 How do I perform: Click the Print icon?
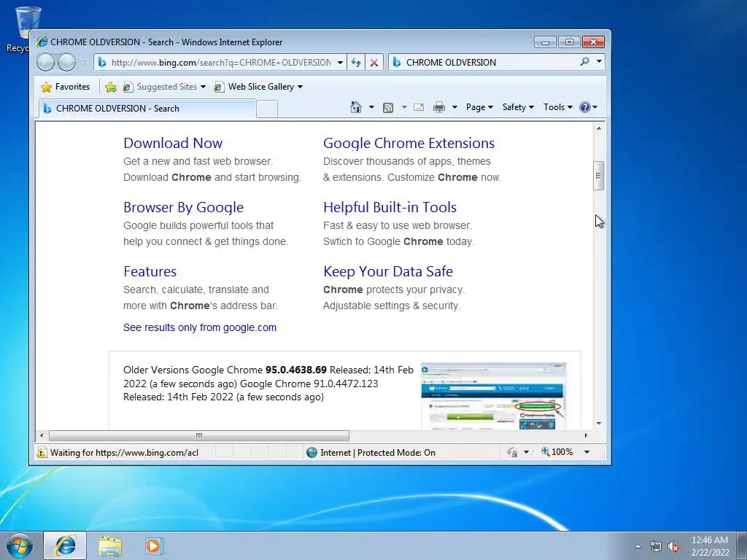438,107
